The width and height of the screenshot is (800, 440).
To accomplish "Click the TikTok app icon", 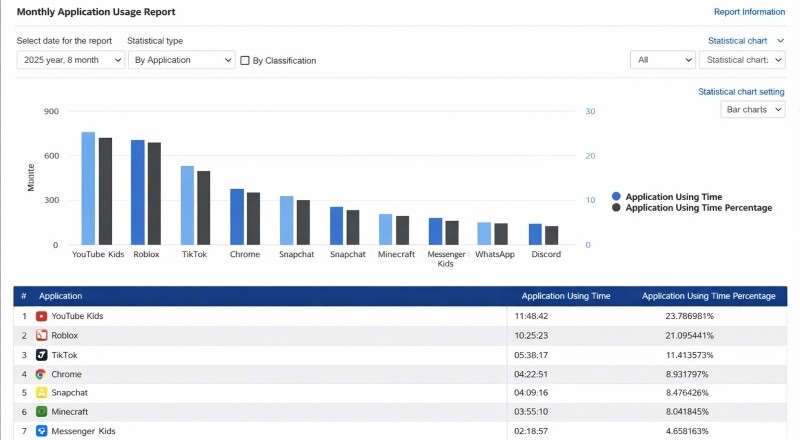I will 41,355.
